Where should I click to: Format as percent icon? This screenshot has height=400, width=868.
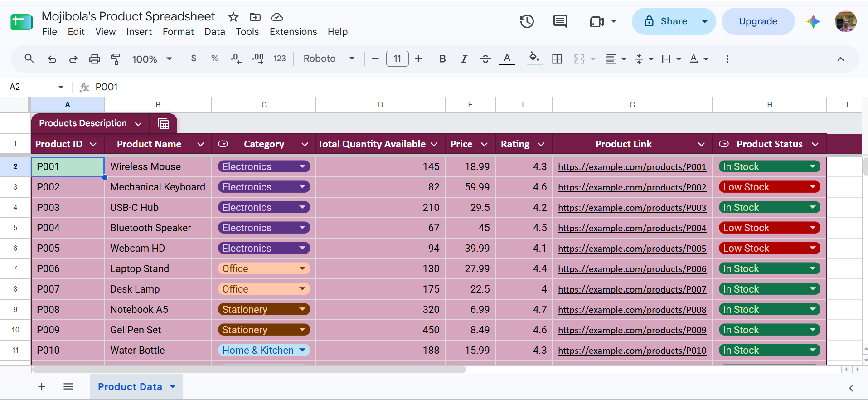[x=215, y=59]
